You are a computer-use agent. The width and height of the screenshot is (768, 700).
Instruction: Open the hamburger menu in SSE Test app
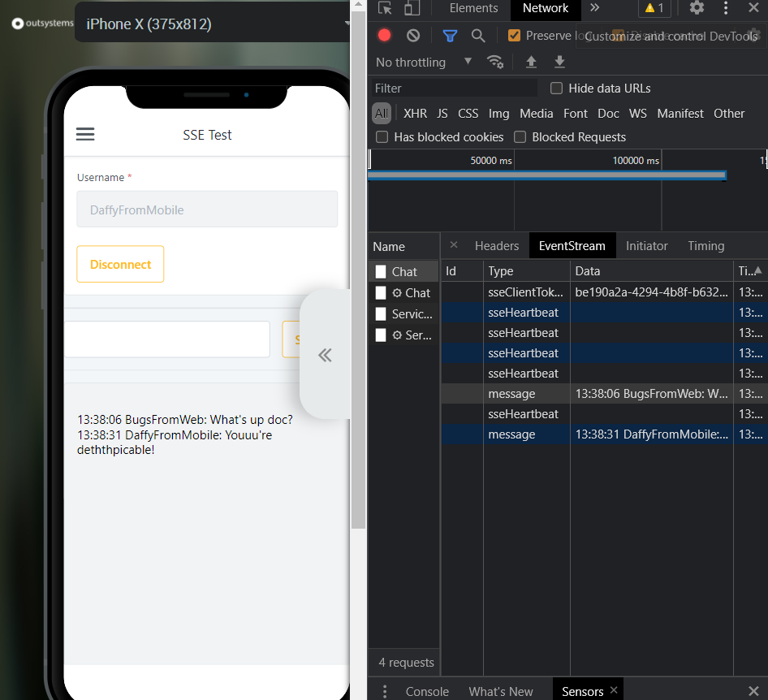[x=85, y=135]
